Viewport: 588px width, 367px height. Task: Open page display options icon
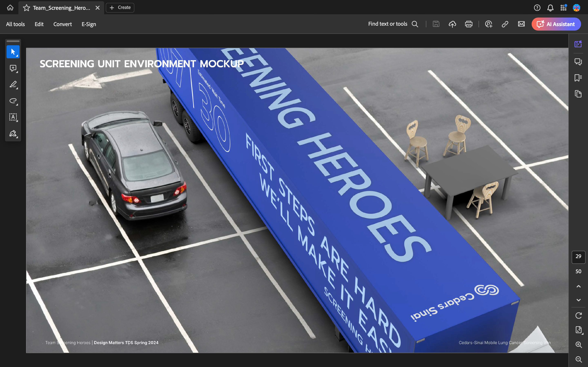click(579, 330)
